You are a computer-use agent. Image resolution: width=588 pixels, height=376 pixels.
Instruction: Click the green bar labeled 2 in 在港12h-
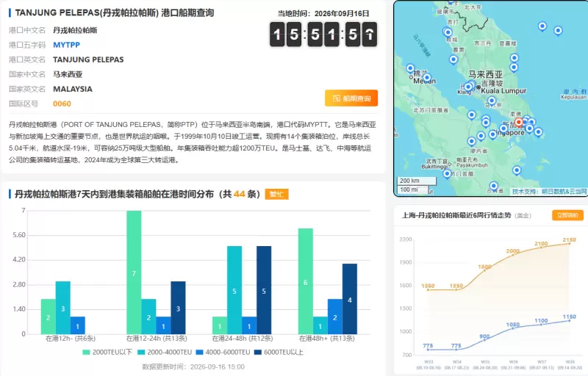coord(48,317)
